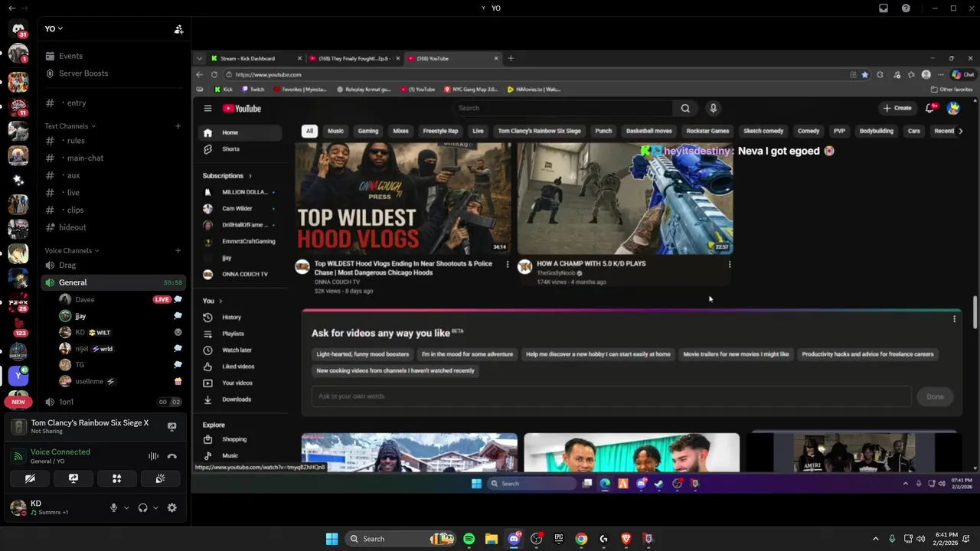Click the browser back arrow in stream

click(x=199, y=74)
